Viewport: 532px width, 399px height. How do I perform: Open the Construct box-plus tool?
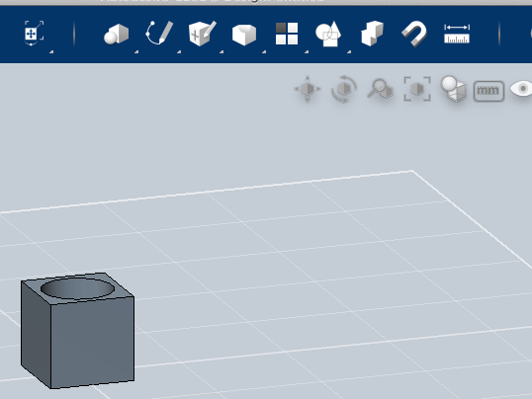[x=202, y=34]
